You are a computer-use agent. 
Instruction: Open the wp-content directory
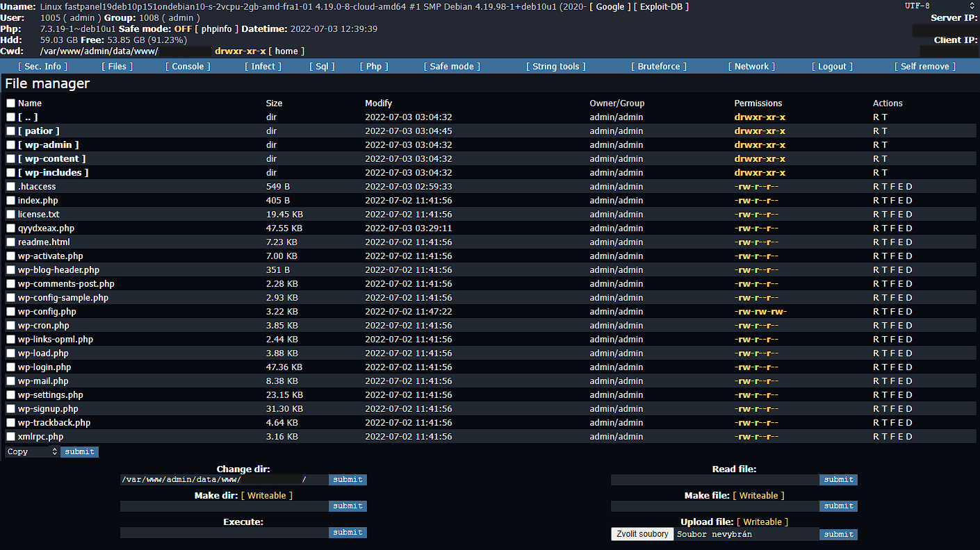(51, 159)
